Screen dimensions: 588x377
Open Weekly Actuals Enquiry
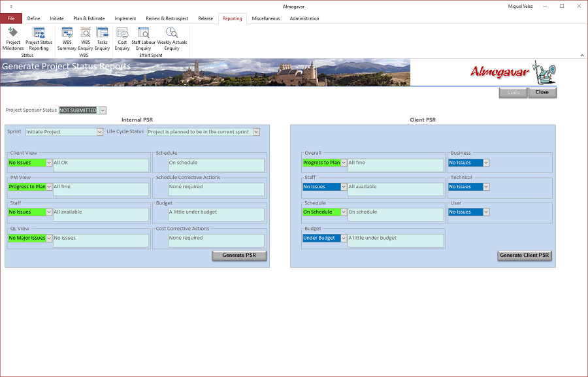coord(172,39)
